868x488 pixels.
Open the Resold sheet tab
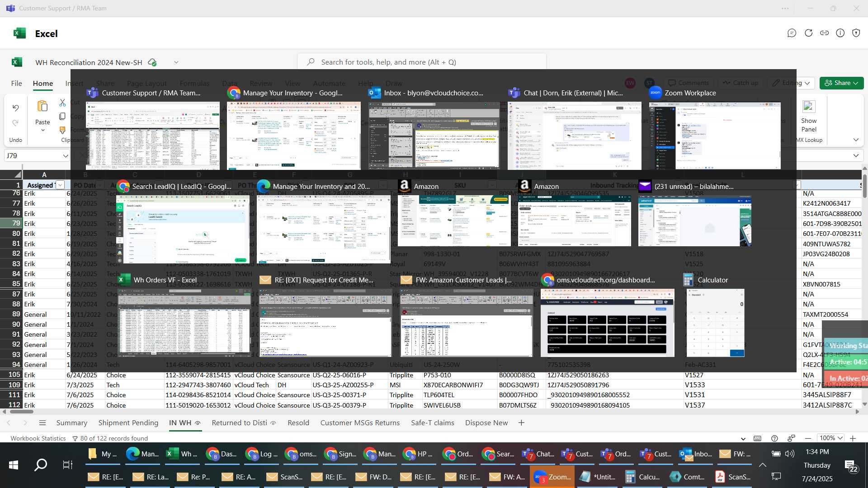click(298, 423)
